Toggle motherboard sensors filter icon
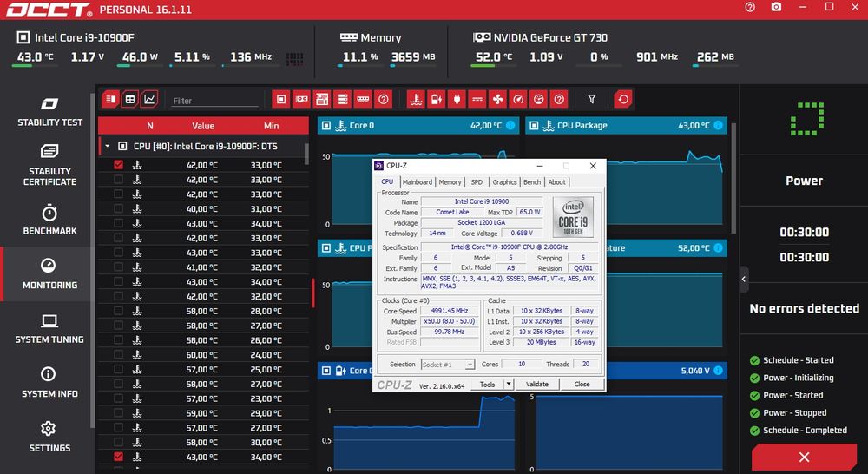Image resolution: width=868 pixels, height=474 pixels. [x=322, y=100]
